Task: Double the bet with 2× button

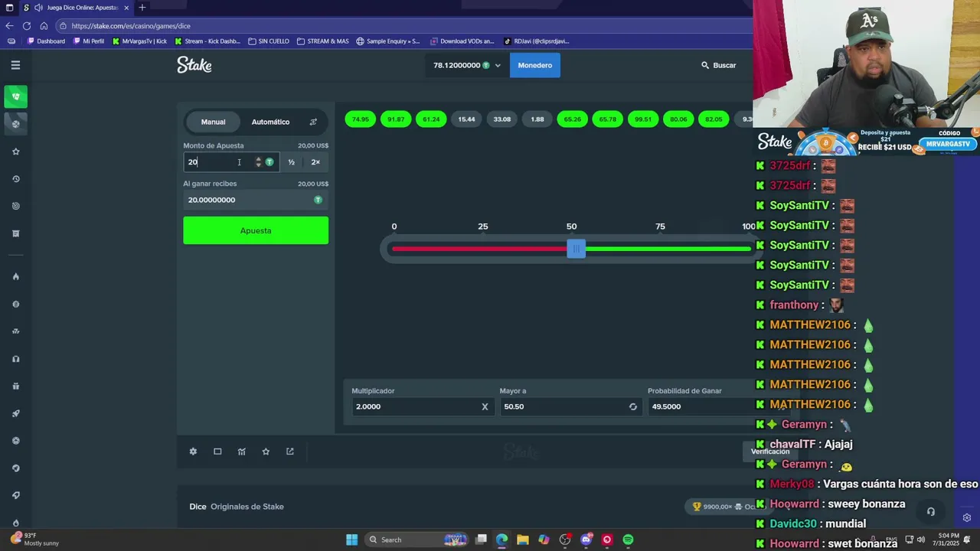Action: (x=315, y=161)
